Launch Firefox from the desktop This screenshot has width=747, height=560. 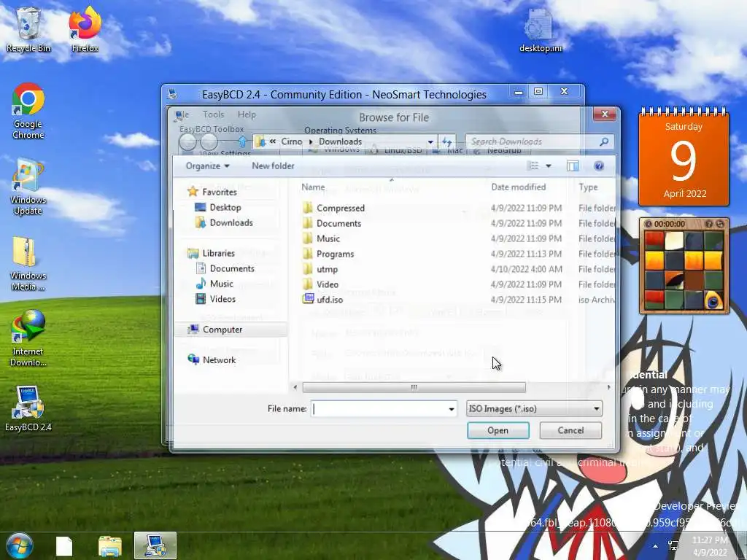(85, 29)
